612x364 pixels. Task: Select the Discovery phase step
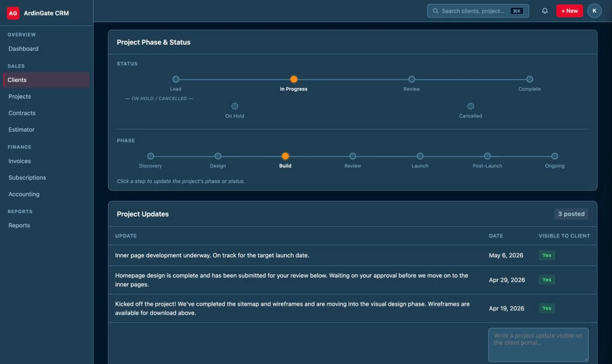point(150,156)
